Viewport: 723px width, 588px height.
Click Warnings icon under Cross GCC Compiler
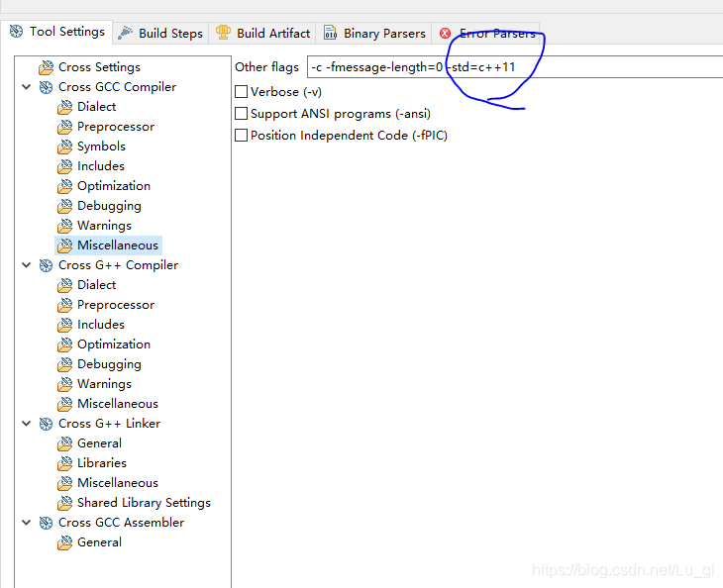(65, 226)
